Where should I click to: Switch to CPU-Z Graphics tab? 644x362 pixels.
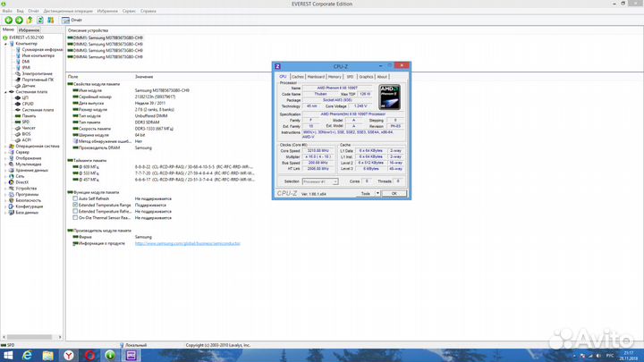[366, 77]
